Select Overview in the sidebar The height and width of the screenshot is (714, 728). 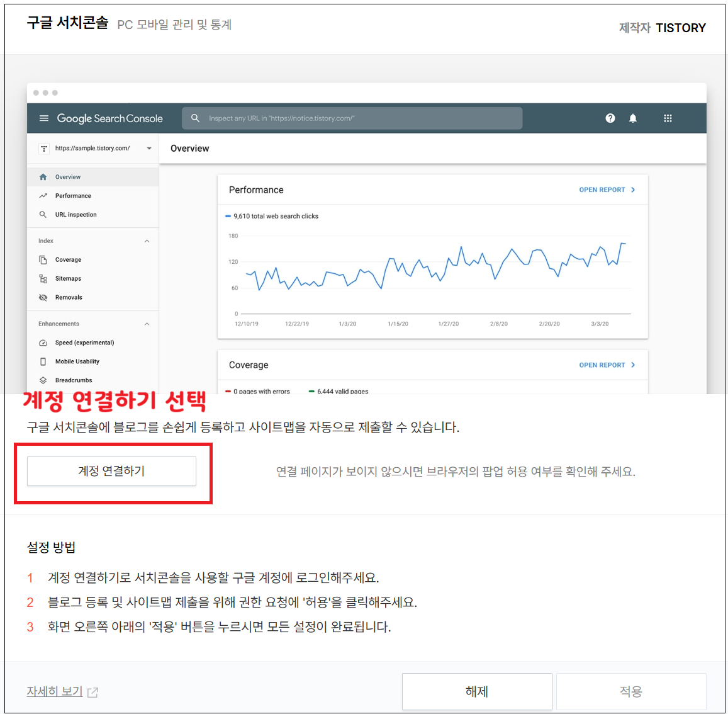(x=93, y=176)
